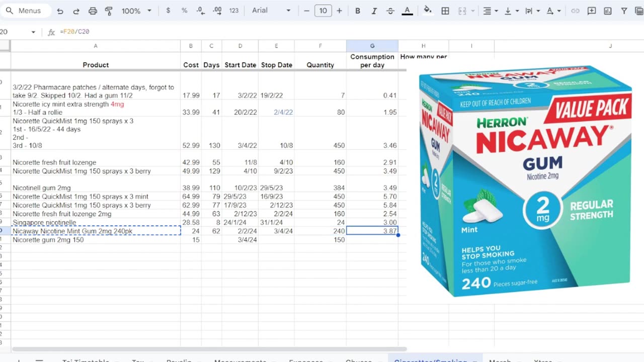This screenshot has width=644, height=362.
Task: Click the Consumption per day header cell
Action: [x=372, y=61]
